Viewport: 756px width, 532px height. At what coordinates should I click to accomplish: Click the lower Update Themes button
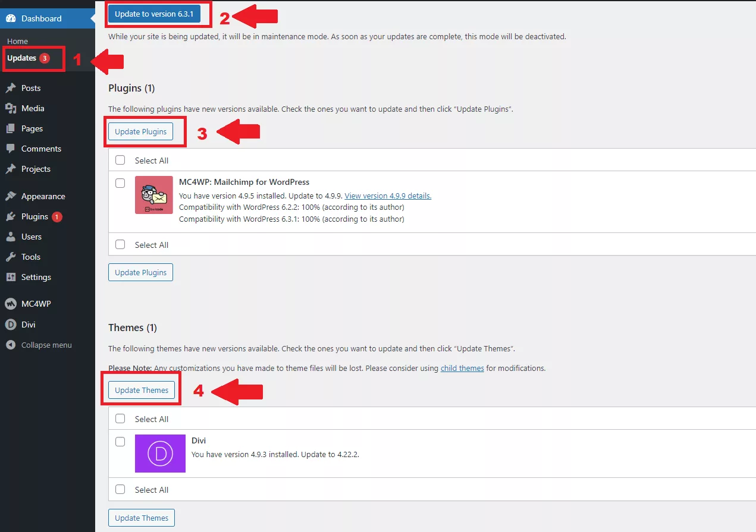click(x=142, y=518)
